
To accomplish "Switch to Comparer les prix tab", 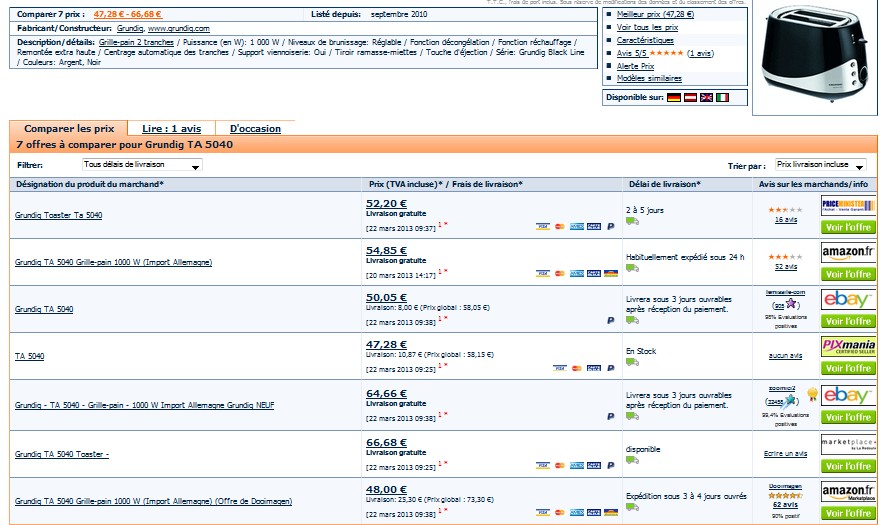I will click(x=69, y=129).
